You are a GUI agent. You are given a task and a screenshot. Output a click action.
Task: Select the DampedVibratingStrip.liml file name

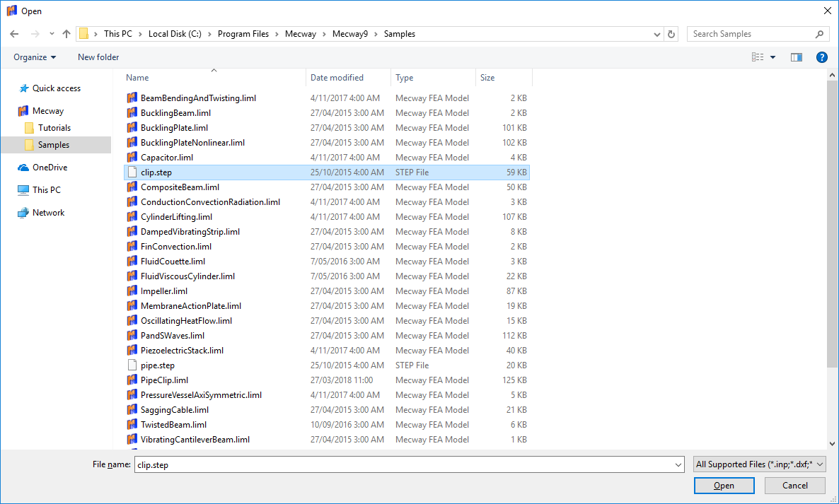190,231
